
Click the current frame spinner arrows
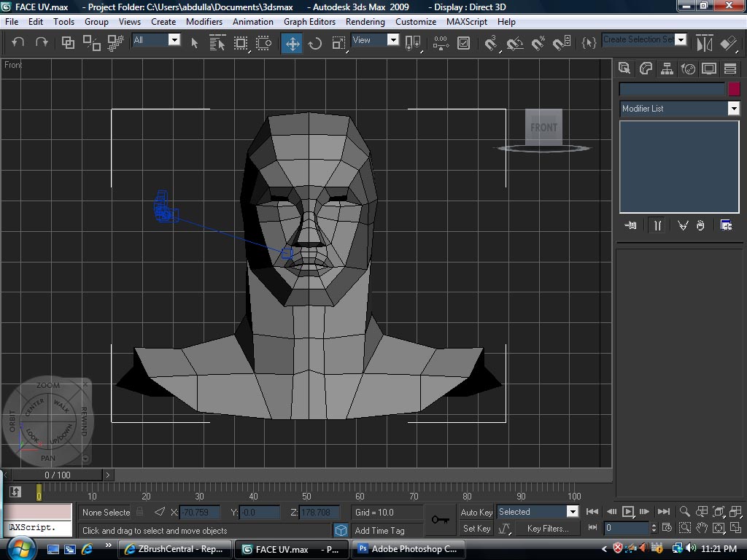tap(654, 528)
